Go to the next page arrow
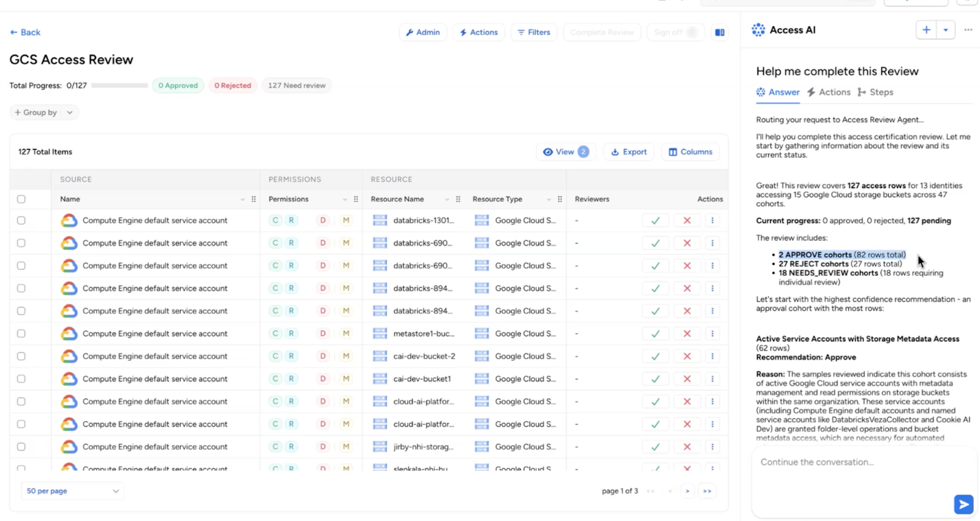The image size is (980, 521). (x=687, y=491)
